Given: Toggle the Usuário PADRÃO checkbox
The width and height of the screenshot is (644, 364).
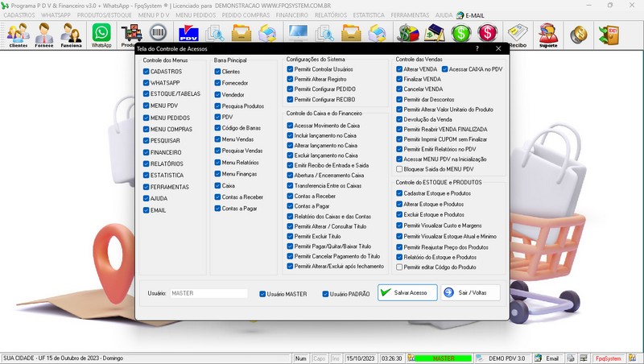Looking at the screenshot, I should coord(325,294).
